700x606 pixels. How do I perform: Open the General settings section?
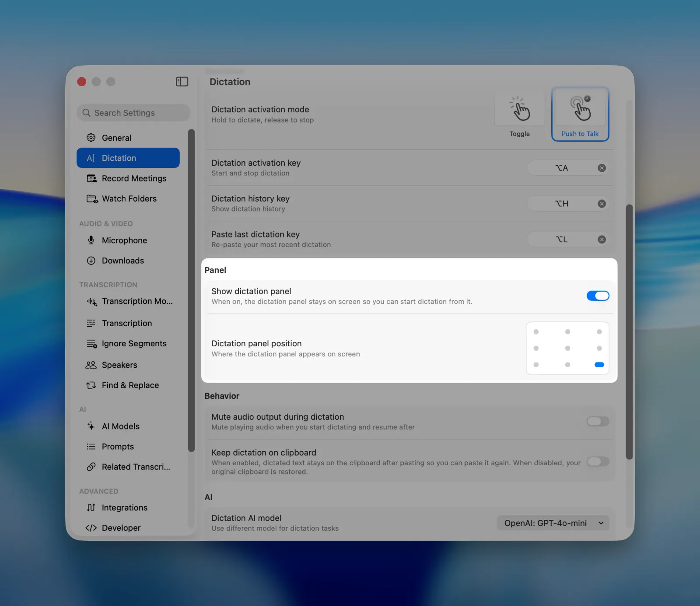(x=128, y=138)
